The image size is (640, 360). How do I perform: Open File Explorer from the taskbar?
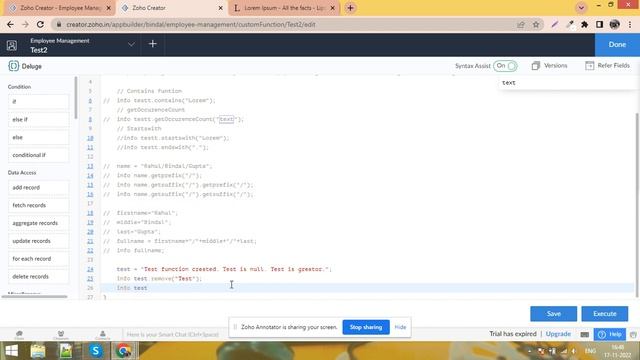point(38,351)
